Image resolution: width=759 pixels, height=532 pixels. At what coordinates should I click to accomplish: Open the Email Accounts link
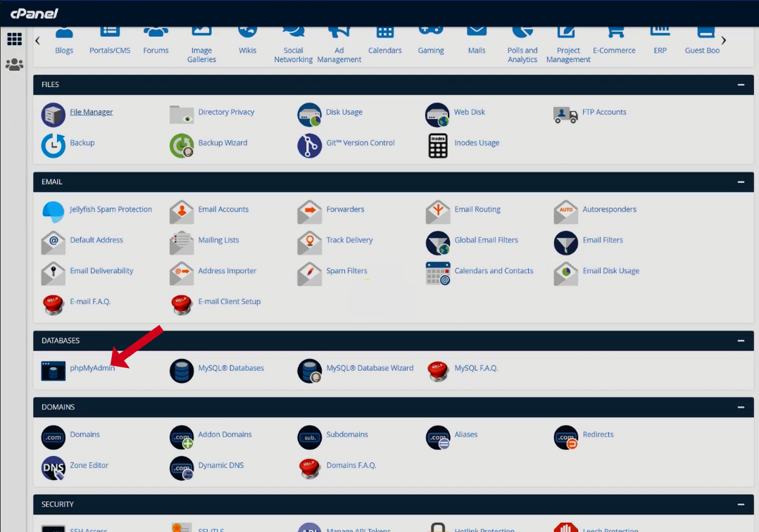223,210
